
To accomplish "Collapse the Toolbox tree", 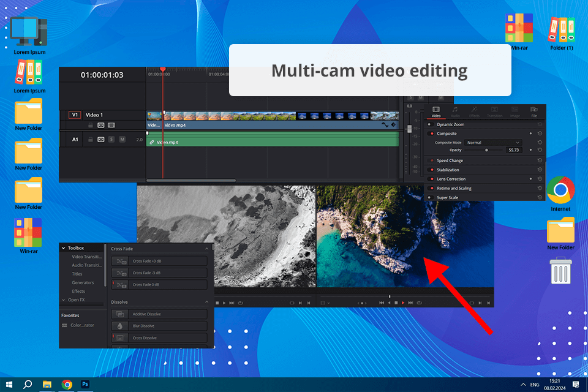I will [63, 248].
